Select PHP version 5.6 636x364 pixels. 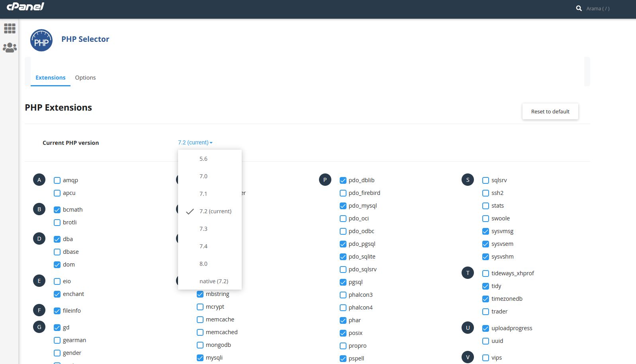(x=210, y=159)
